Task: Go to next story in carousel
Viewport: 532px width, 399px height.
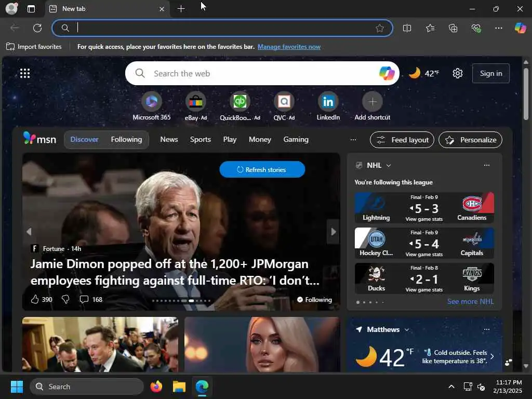Action: click(333, 232)
